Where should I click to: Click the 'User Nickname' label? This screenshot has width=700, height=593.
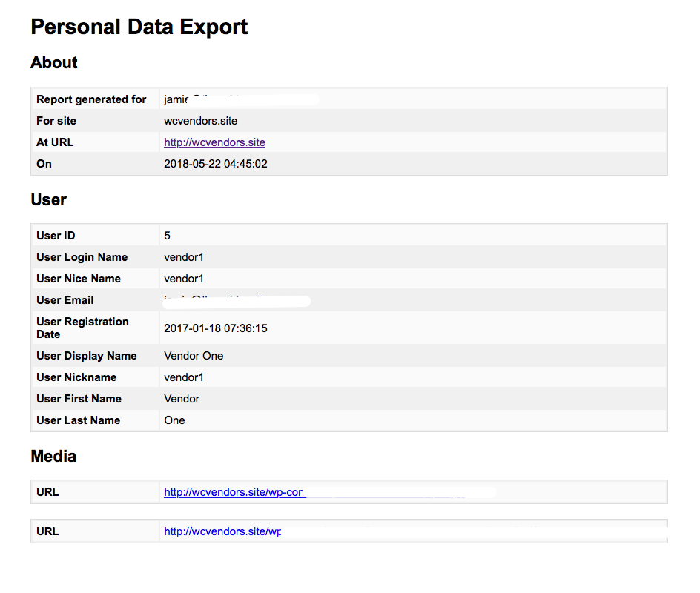pyautogui.click(x=76, y=377)
